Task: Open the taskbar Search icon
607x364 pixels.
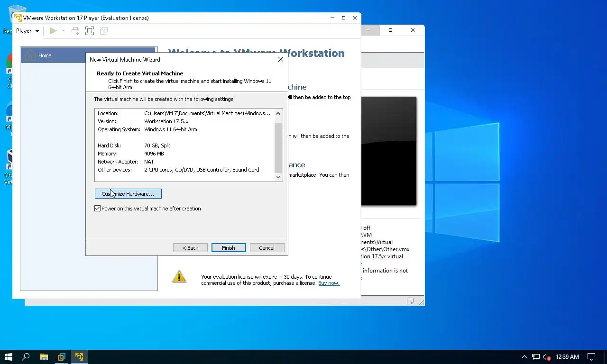Action: 26,357
